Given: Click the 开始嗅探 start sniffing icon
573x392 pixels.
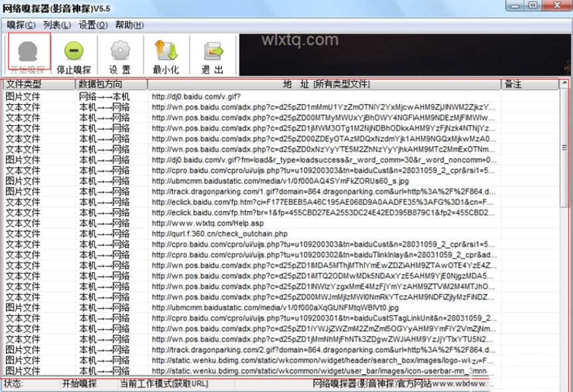Looking at the screenshot, I should (28, 51).
